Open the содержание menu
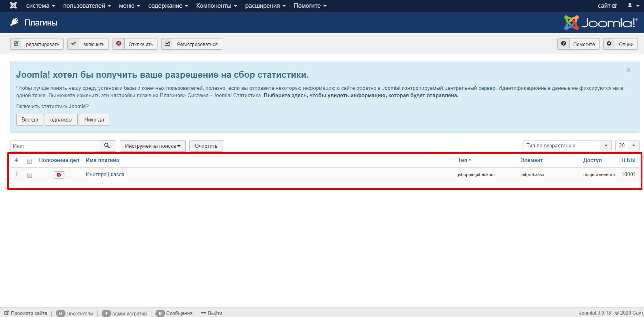644x317 pixels. pyautogui.click(x=168, y=6)
